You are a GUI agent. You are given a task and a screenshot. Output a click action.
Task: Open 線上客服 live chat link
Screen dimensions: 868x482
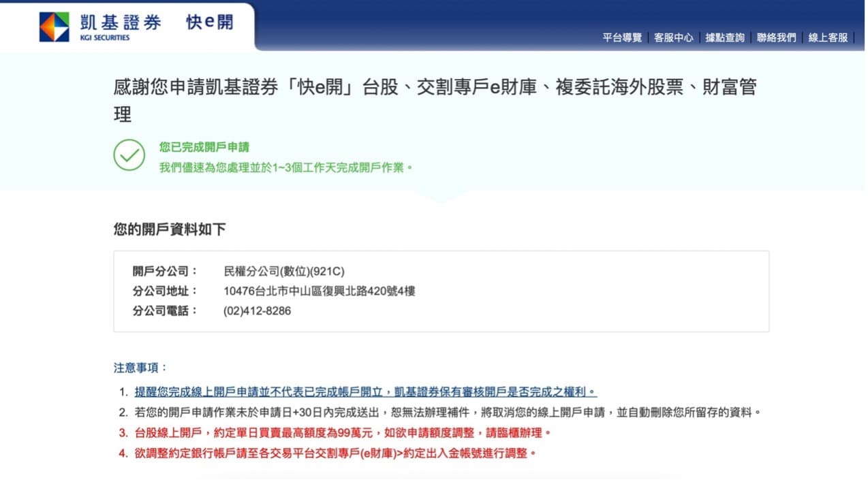pos(828,37)
